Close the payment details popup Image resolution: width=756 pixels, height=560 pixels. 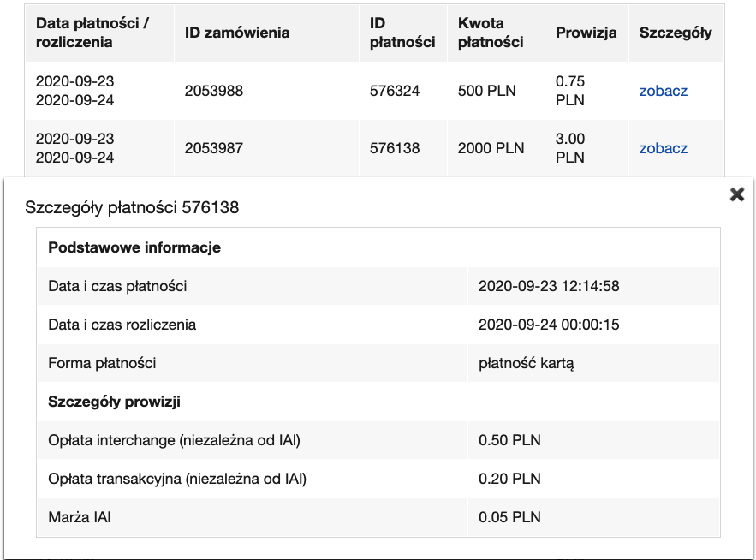[x=736, y=194]
